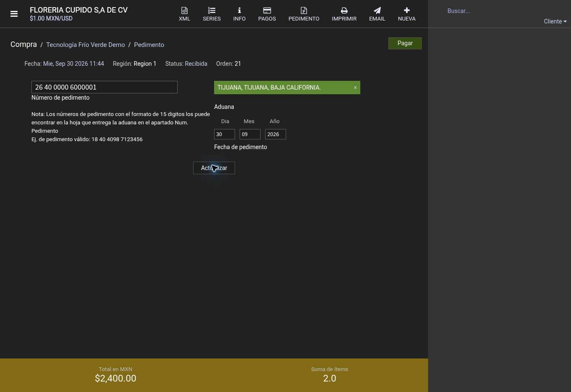Image resolution: width=571 pixels, height=392 pixels.
Task: Click the $1.00 MXN/USD exchange rate
Action: tap(51, 18)
